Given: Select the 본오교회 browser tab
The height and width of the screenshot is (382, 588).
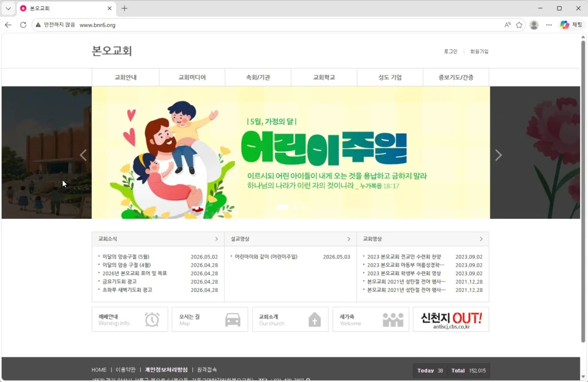Looking at the screenshot, I should (65, 8).
